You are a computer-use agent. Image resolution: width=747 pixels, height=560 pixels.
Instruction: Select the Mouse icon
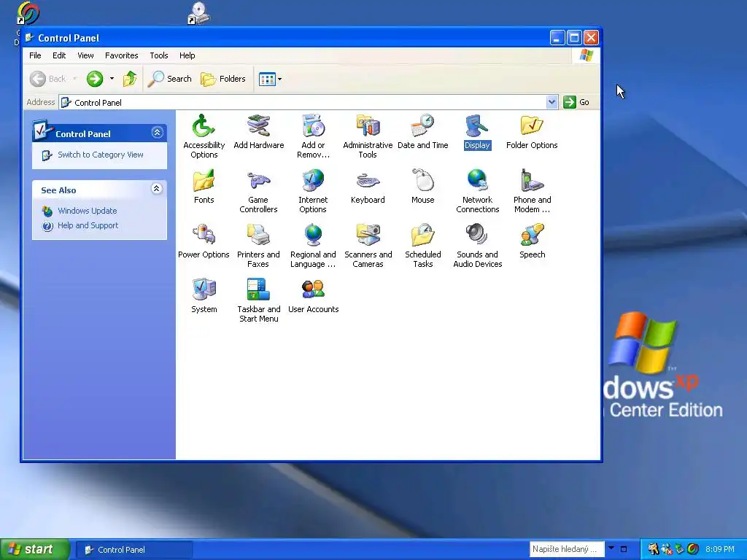click(x=422, y=186)
